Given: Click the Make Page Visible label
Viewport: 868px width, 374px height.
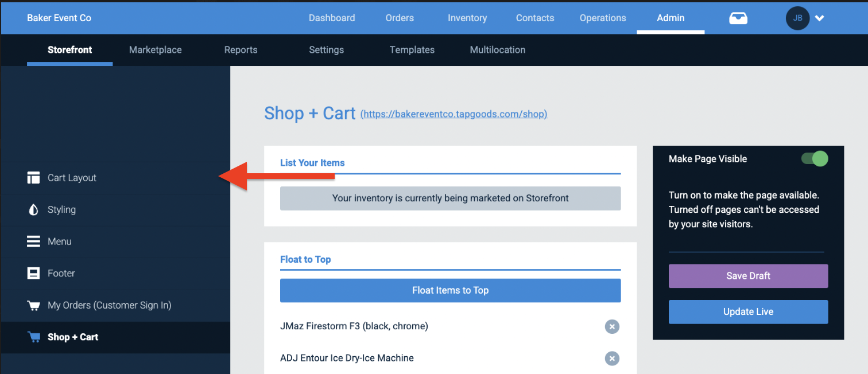Looking at the screenshot, I should coord(708,159).
